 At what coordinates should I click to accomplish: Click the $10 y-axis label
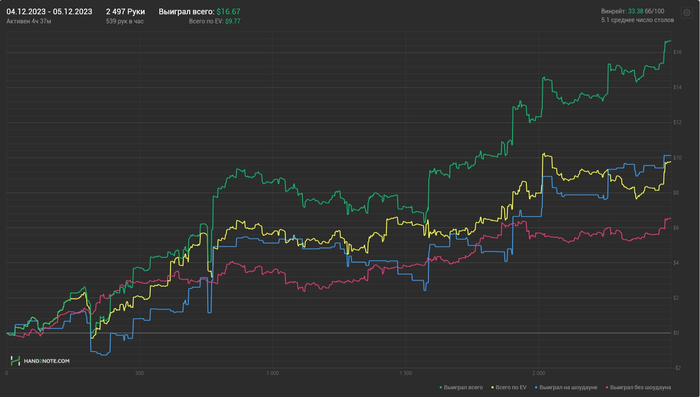click(677, 158)
